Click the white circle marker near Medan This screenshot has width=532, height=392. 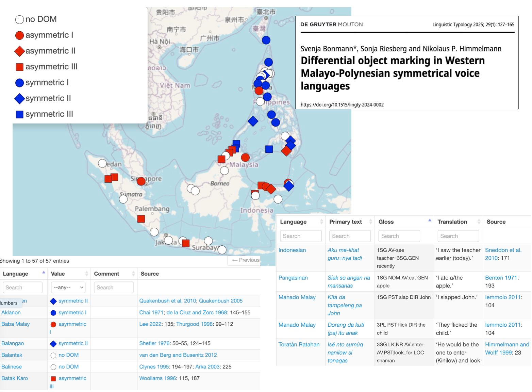[102, 163]
